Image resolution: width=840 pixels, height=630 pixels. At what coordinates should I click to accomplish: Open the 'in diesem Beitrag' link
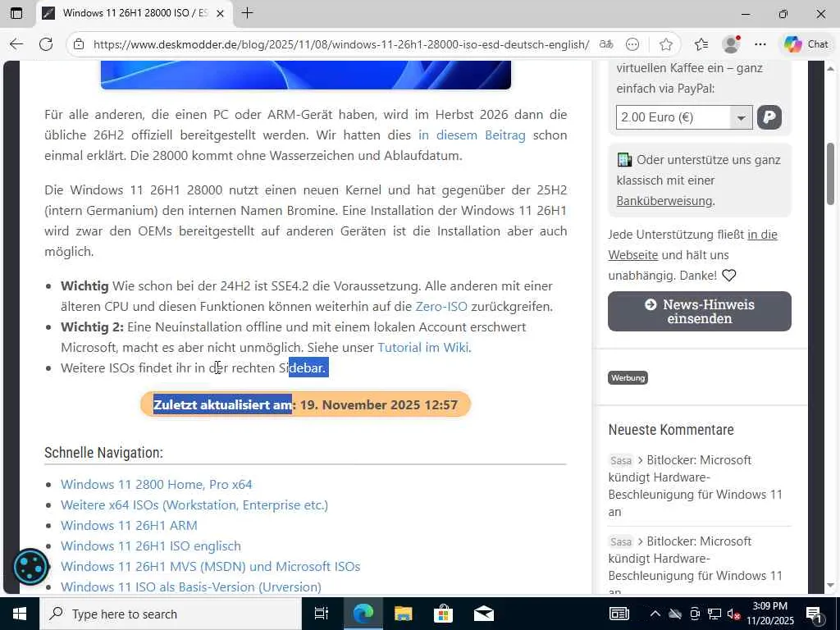coord(472,135)
